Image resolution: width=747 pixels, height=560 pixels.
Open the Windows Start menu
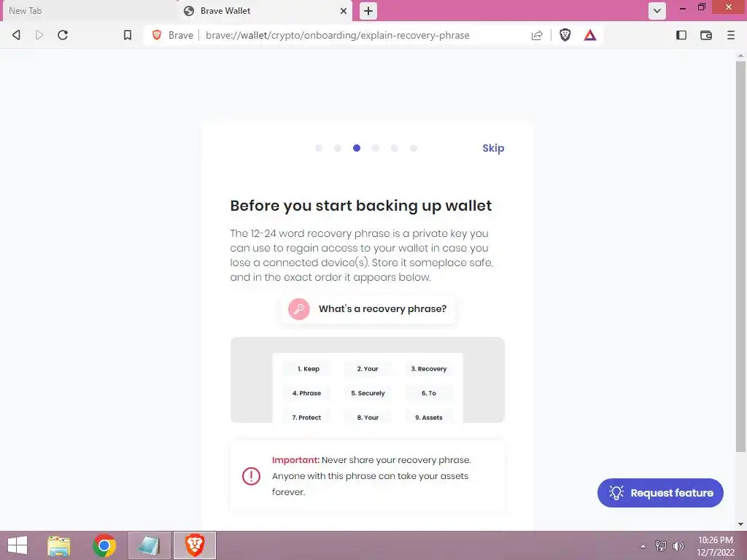tap(18, 545)
